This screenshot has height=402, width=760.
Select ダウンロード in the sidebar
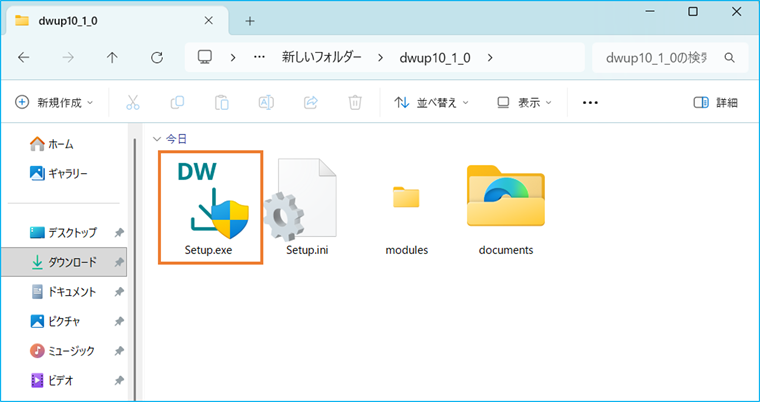64,262
